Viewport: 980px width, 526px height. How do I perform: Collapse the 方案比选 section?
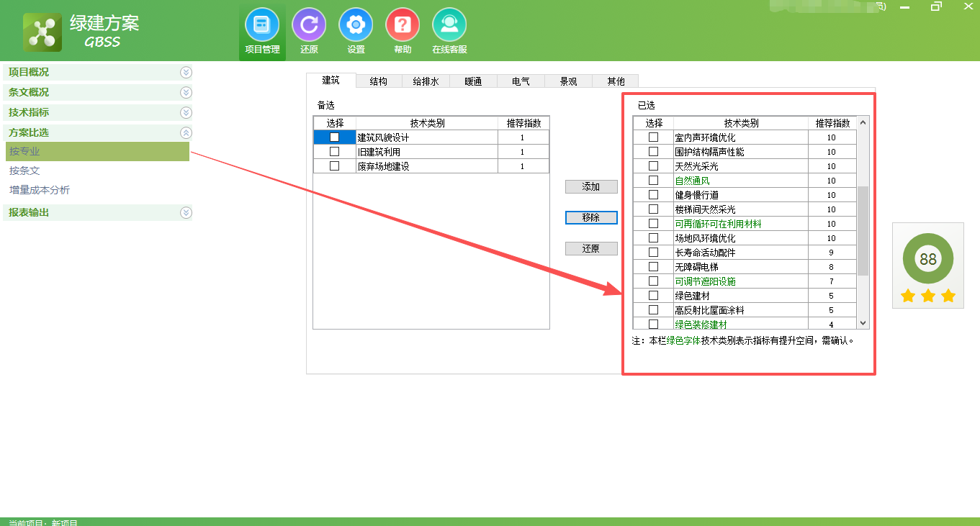186,132
